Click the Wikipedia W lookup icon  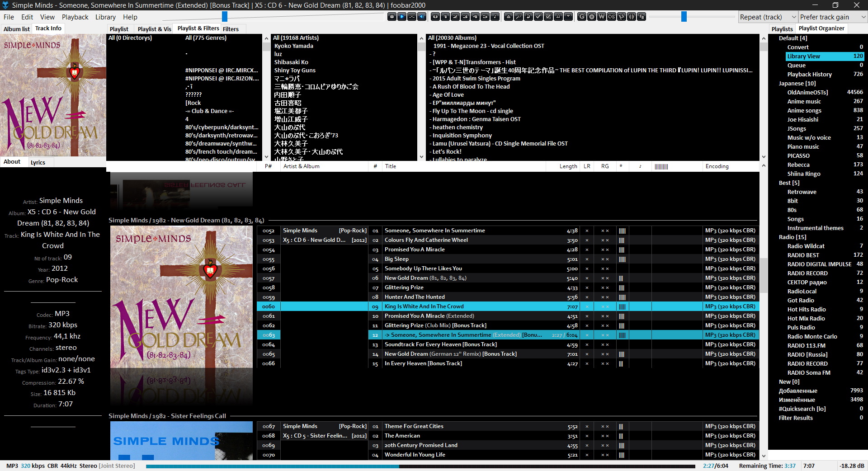[x=601, y=17]
